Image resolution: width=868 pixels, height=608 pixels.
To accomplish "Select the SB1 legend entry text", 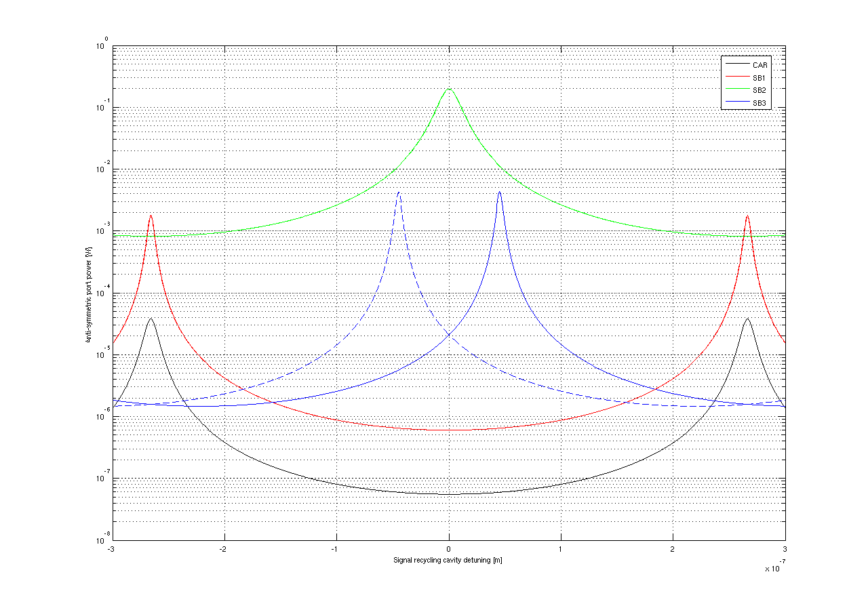I will click(759, 78).
